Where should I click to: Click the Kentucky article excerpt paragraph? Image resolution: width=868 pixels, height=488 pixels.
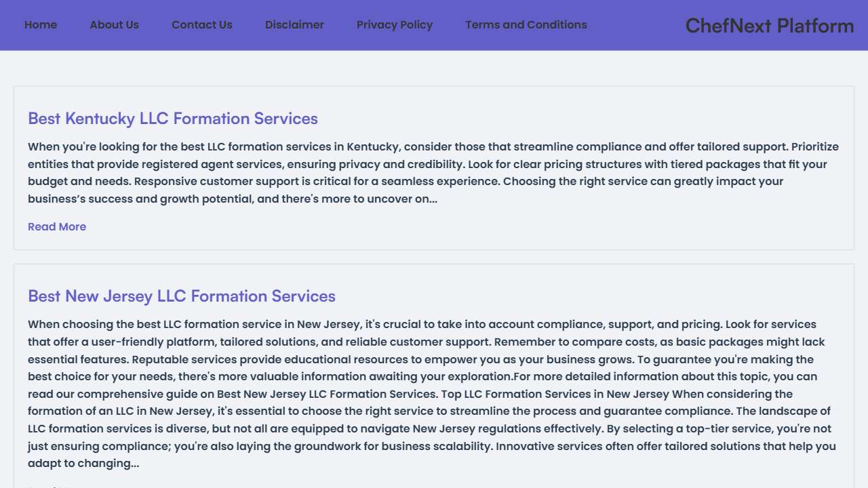coord(434,173)
